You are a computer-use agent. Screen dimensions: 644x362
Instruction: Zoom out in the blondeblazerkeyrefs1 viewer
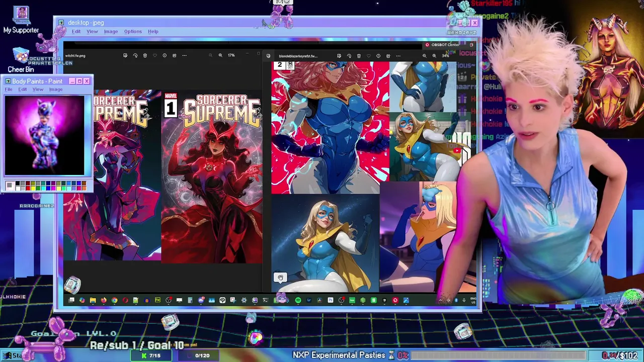[424, 56]
